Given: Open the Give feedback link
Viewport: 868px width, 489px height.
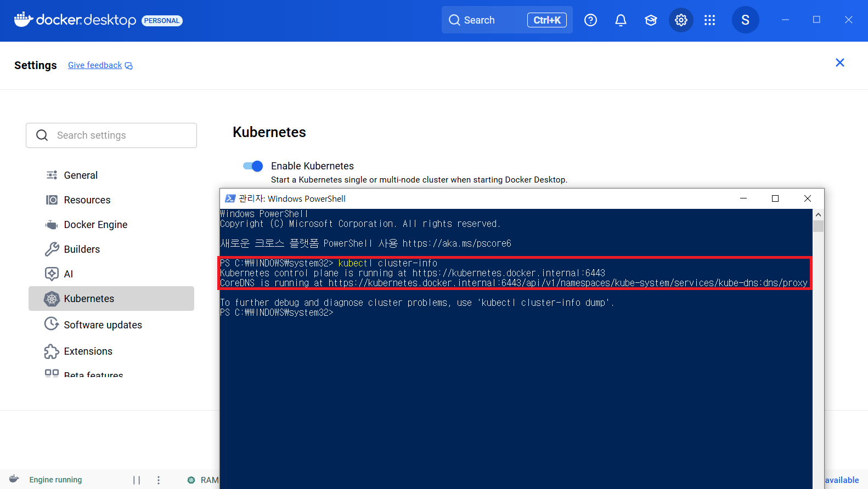Looking at the screenshot, I should (95, 65).
